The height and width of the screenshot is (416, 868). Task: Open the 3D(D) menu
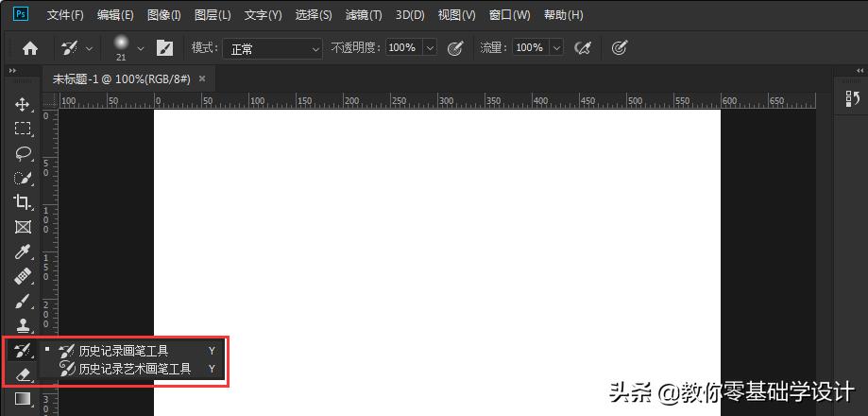[410, 15]
